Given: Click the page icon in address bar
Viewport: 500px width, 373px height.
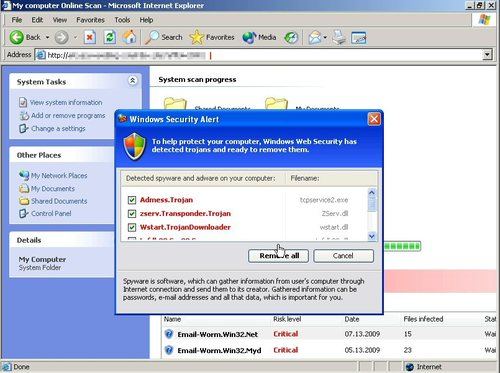Looking at the screenshot, I should point(40,55).
